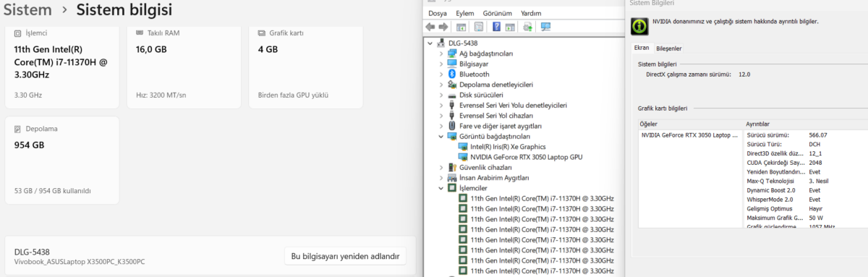Expand the İnsan Arabirim Aygıtları arrow

[442, 178]
